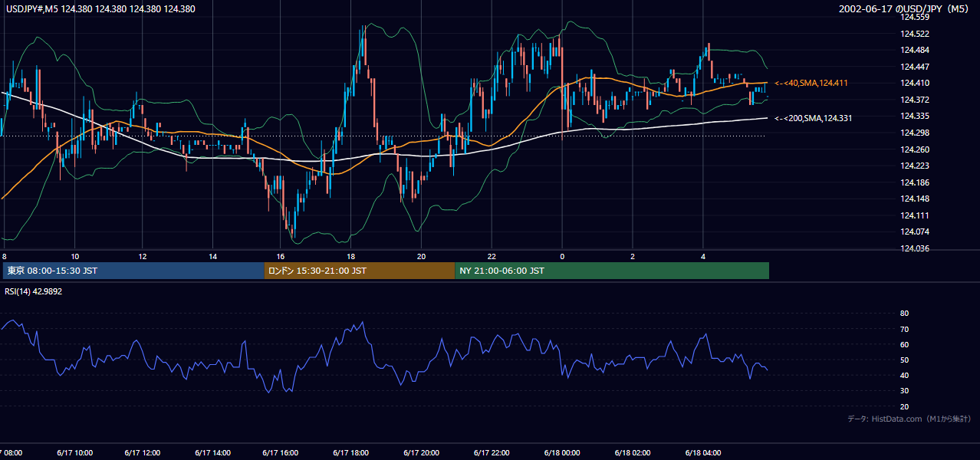The height and width of the screenshot is (460, 980).
Task: Click RSI scale level 30
Action: 904,391
